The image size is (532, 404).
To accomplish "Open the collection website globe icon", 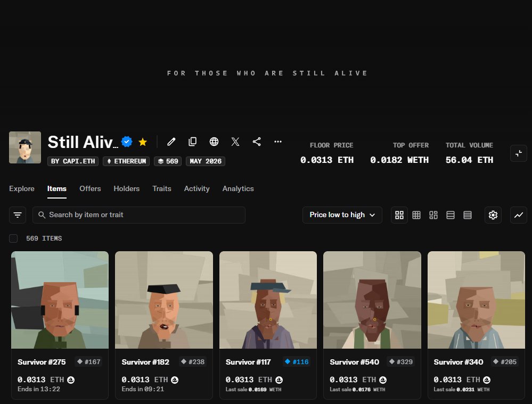I will [214, 142].
